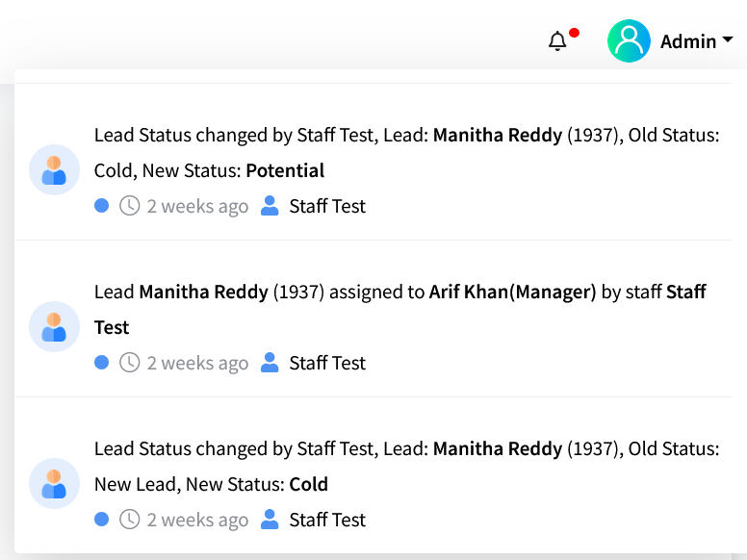
Task: Click blue unread dot on assignment notification
Action: pos(102,363)
